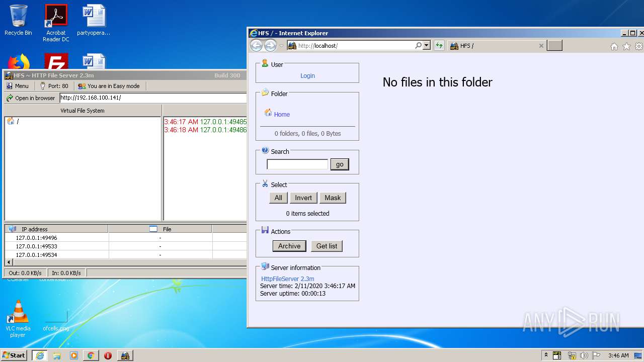Click Open in browser in HFS
Viewport: 644px width, 362px height.
pyautogui.click(x=31, y=98)
